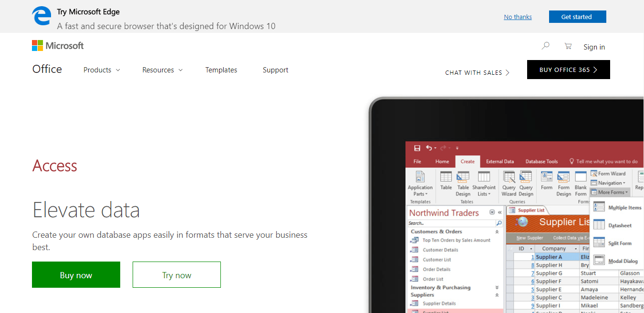Click the Get started button
This screenshot has width=644, height=313.
577,17
